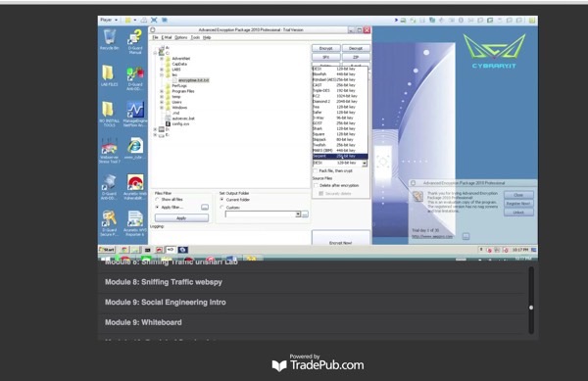Select encryptme.txt.txt file in tree
This screenshot has height=381, width=588.
point(193,80)
